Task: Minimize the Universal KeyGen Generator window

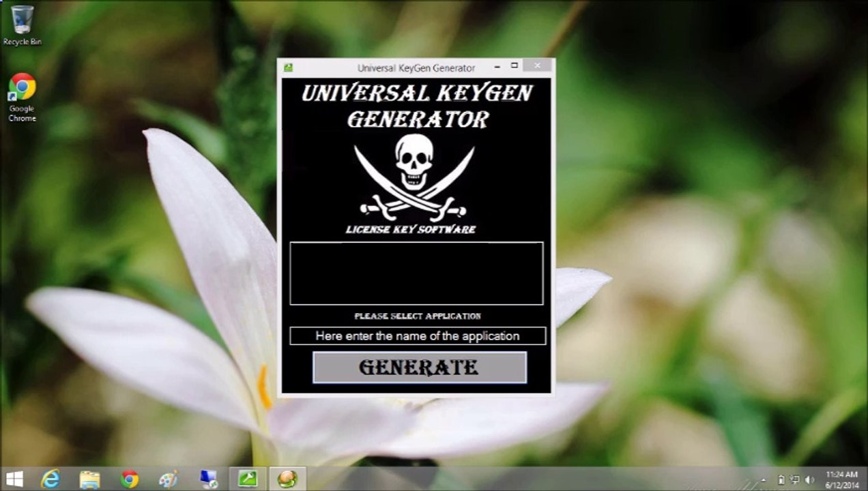Action: coord(497,66)
